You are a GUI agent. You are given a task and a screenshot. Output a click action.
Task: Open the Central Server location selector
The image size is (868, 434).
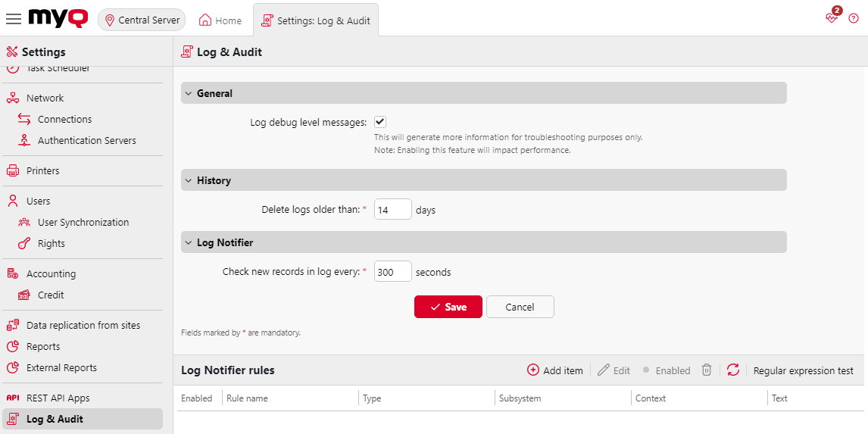[x=142, y=20]
